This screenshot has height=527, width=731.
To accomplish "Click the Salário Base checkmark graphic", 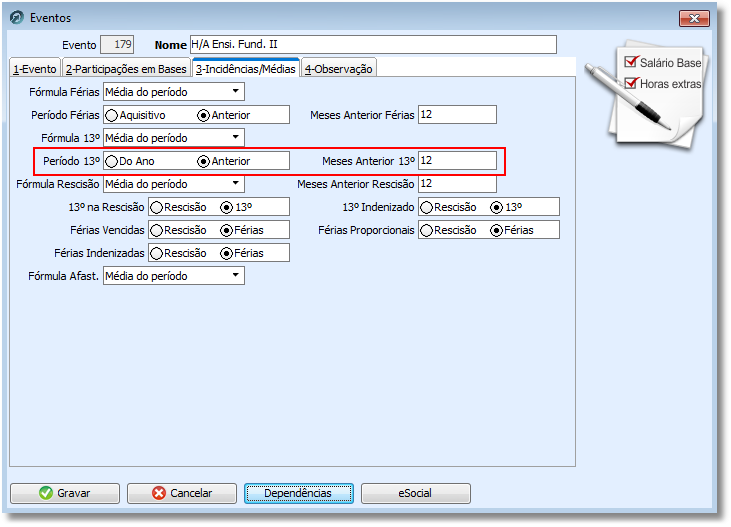I will tap(631, 62).
